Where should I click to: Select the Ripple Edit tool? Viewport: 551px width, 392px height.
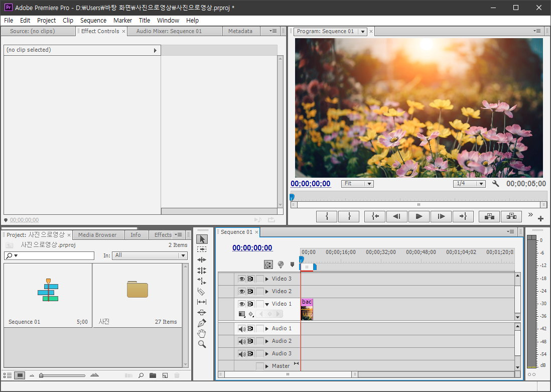202,260
